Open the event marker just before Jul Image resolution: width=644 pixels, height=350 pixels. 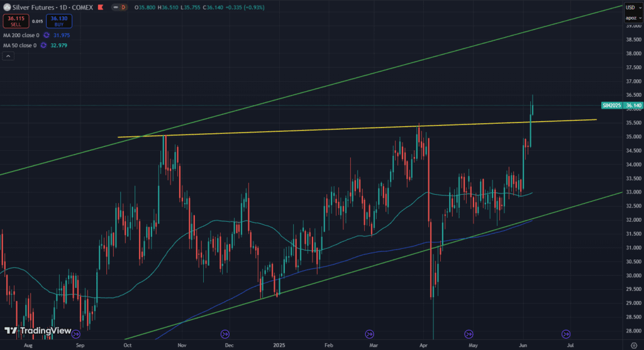click(566, 334)
